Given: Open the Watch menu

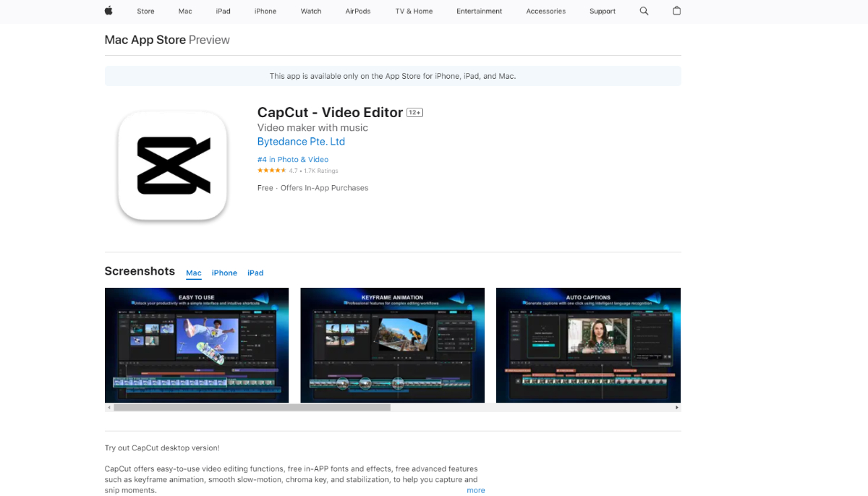Looking at the screenshot, I should click(x=311, y=12).
